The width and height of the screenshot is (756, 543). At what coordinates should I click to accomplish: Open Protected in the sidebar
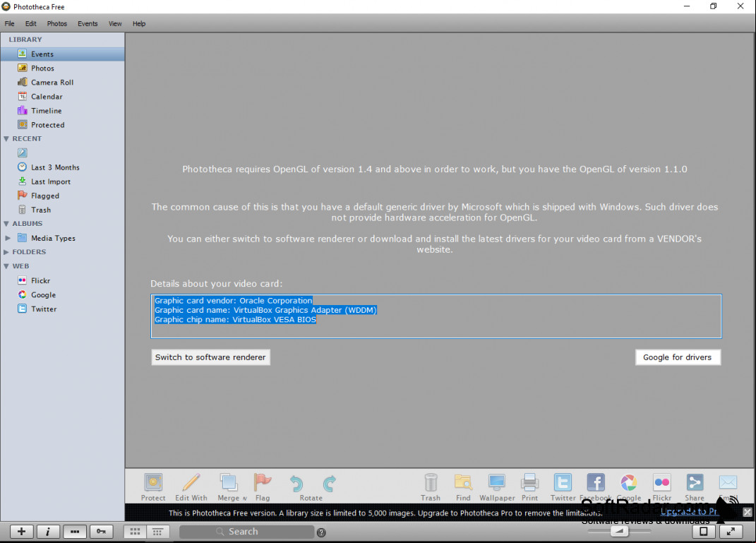[63, 125]
